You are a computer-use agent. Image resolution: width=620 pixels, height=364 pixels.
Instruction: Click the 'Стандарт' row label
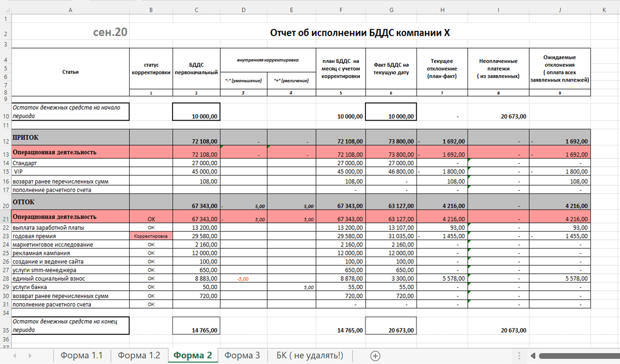pos(70,163)
